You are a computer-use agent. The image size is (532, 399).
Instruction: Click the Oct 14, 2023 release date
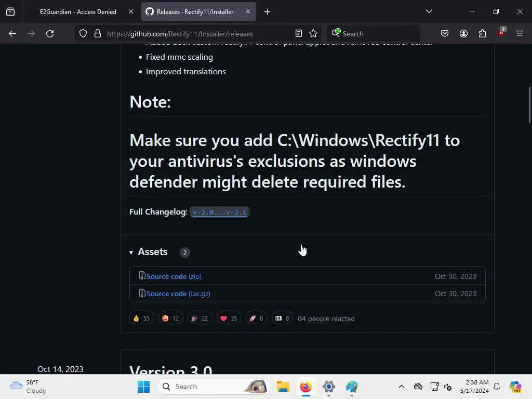[60, 369]
